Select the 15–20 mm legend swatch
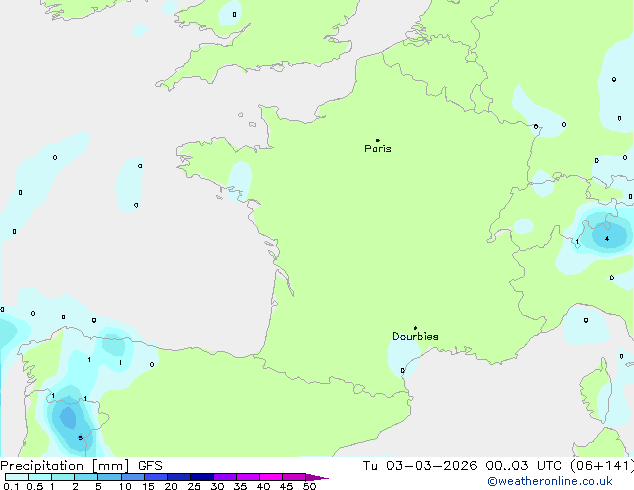This screenshot has height=490, width=634. [156, 477]
